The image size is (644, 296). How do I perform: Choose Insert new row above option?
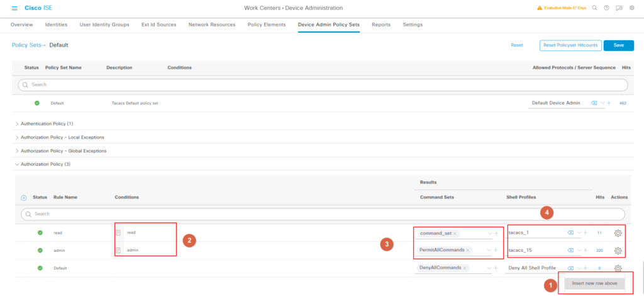(x=594, y=283)
